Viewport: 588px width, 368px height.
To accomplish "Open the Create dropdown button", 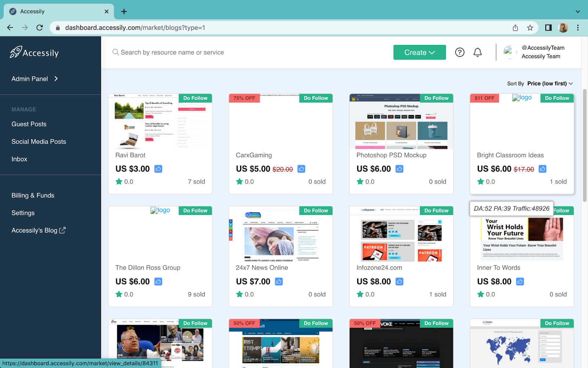I will [x=420, y=52].
